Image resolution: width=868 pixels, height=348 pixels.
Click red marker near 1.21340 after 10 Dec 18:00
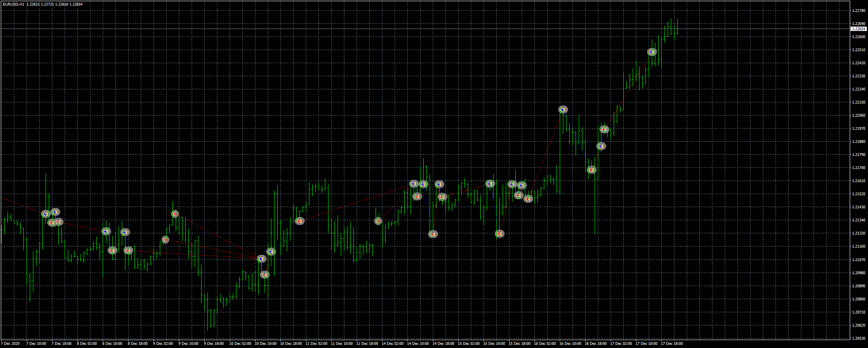(x=300, y=221)
